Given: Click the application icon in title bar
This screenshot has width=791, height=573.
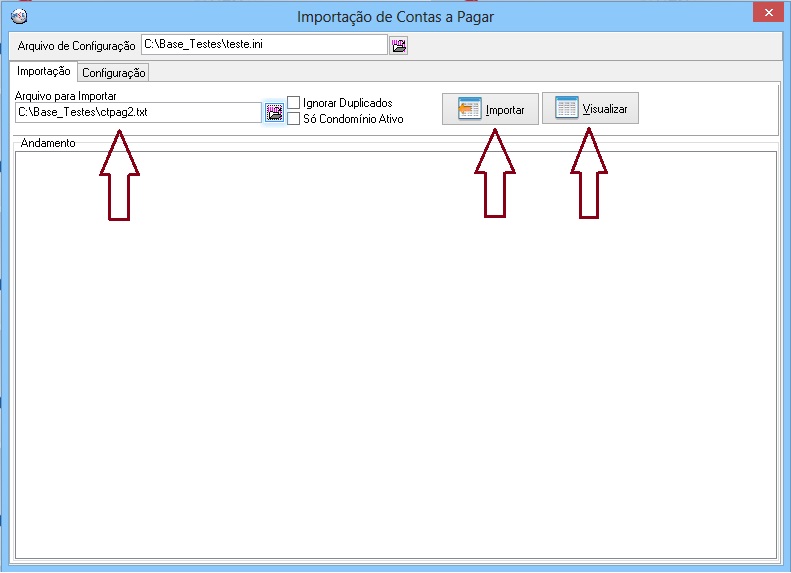Looking at the screenshot, I should coord(18,15).
